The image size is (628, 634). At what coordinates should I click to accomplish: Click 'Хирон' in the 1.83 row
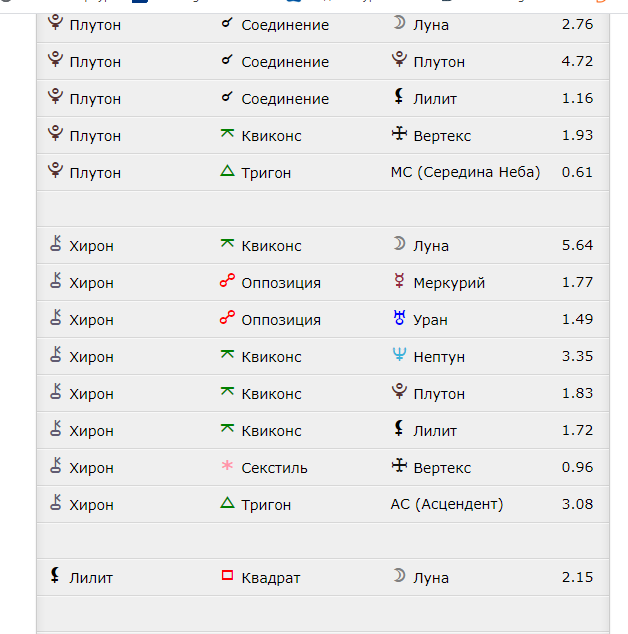(91, 394)
